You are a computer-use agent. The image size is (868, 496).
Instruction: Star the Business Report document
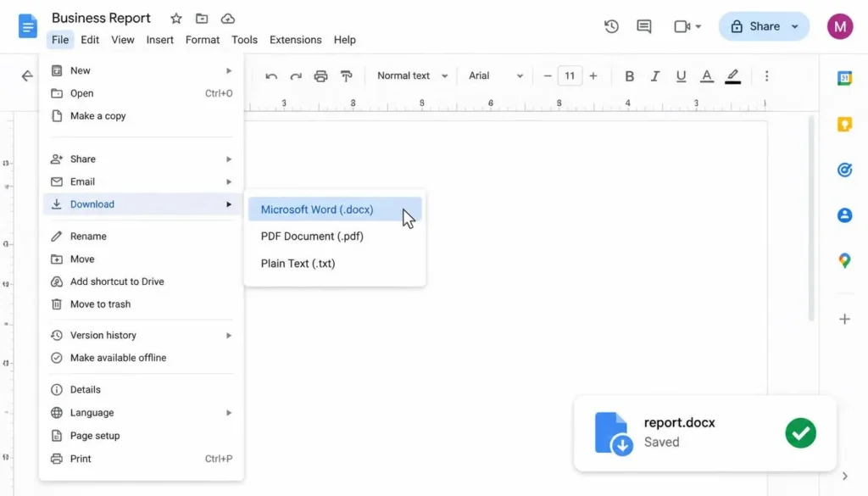click(x=176, y=19)
